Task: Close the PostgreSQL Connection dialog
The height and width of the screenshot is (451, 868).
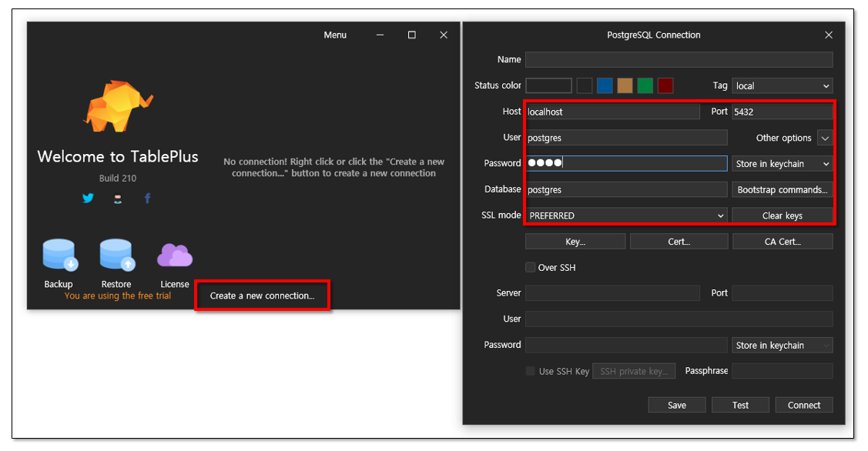Action: (x=829, y=35)
